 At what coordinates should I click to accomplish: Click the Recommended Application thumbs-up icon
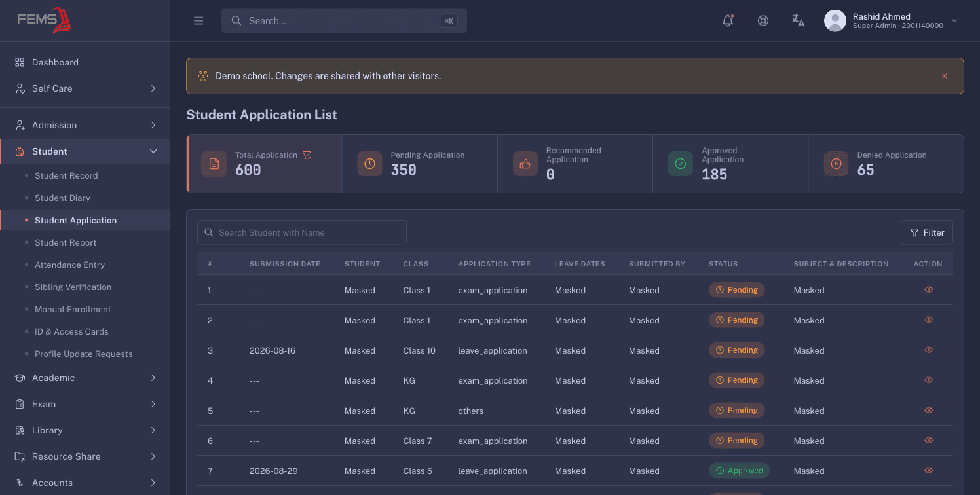pos(525,164)
